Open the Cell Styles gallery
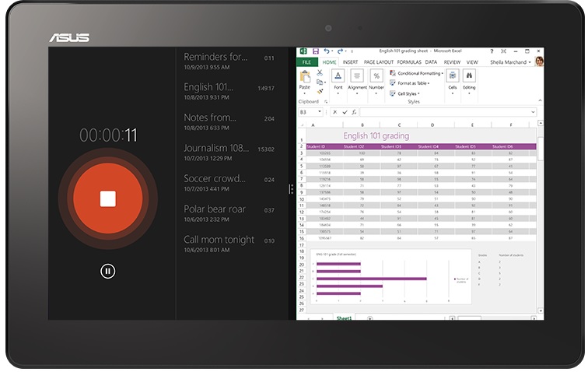The image size is (588, 372). coord(404,93)
